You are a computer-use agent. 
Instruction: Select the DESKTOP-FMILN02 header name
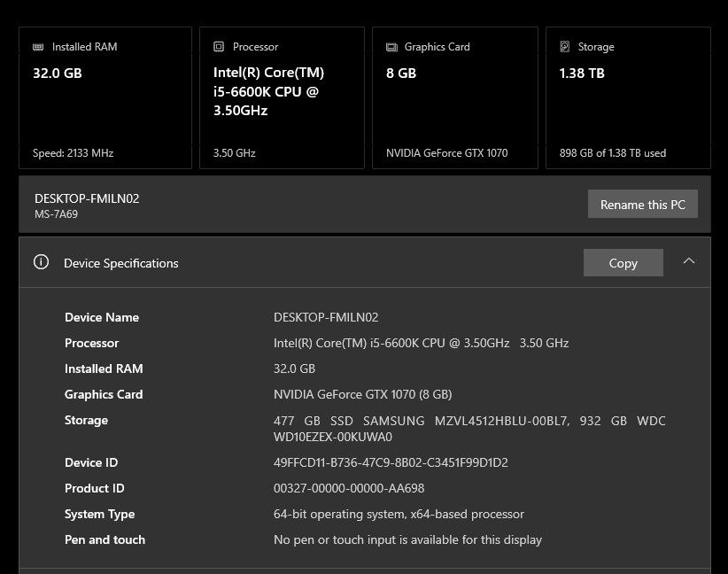pos(87,198)
